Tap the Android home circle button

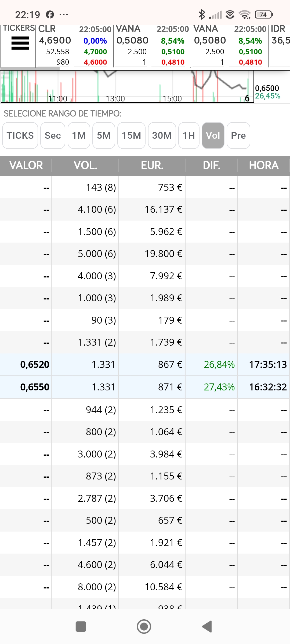point(144,627)
